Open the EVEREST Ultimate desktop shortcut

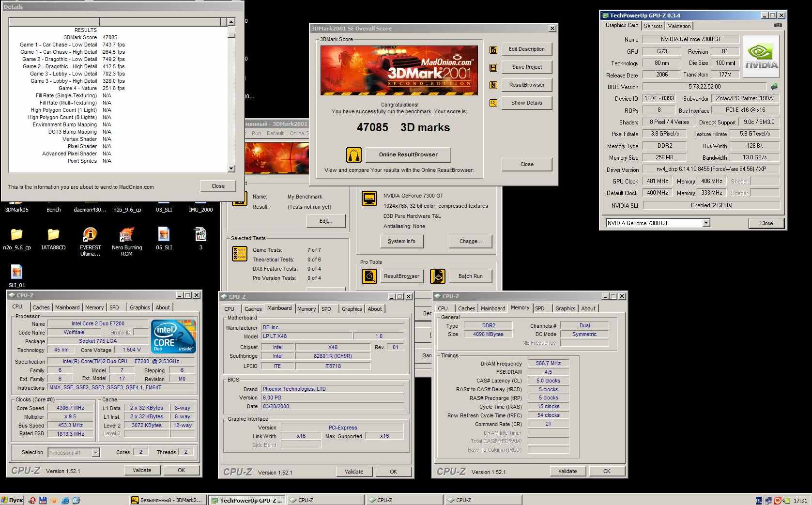pyautogui.click(x=90, y=242)
